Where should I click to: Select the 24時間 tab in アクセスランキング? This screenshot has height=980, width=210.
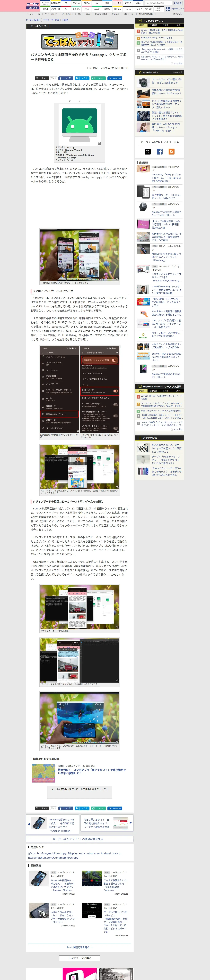[154, 25]
